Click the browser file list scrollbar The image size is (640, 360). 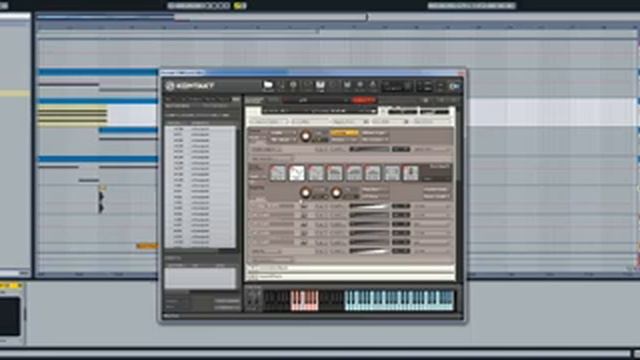click(x=238, y=187)
